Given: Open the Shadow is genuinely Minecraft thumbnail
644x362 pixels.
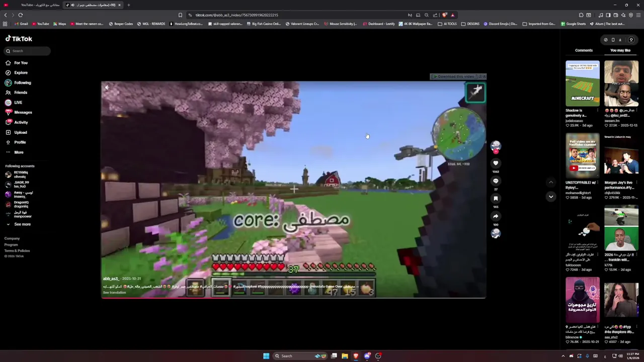Looking at the screenshot, I should [582, 83].
